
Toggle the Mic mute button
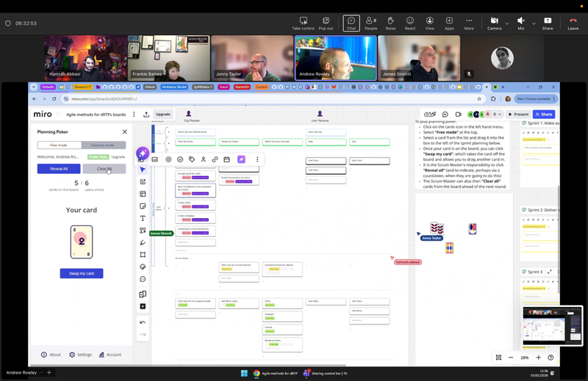[x=521, y=22]
